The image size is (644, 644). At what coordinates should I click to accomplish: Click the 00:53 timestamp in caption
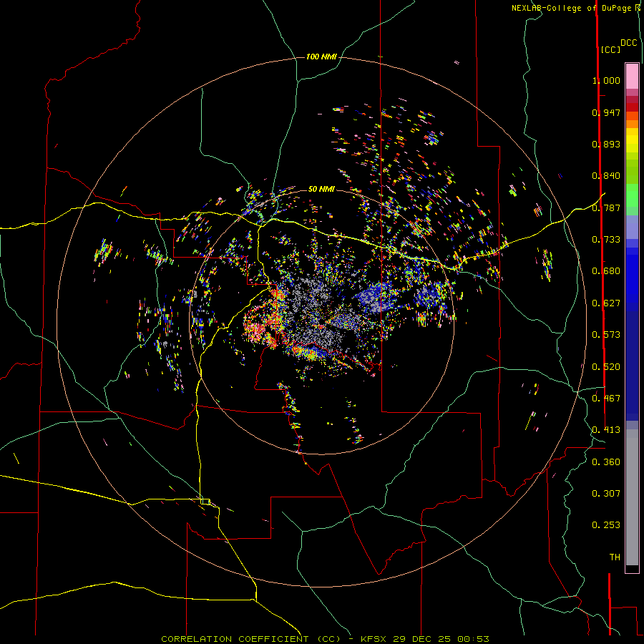tap(473, 639)
